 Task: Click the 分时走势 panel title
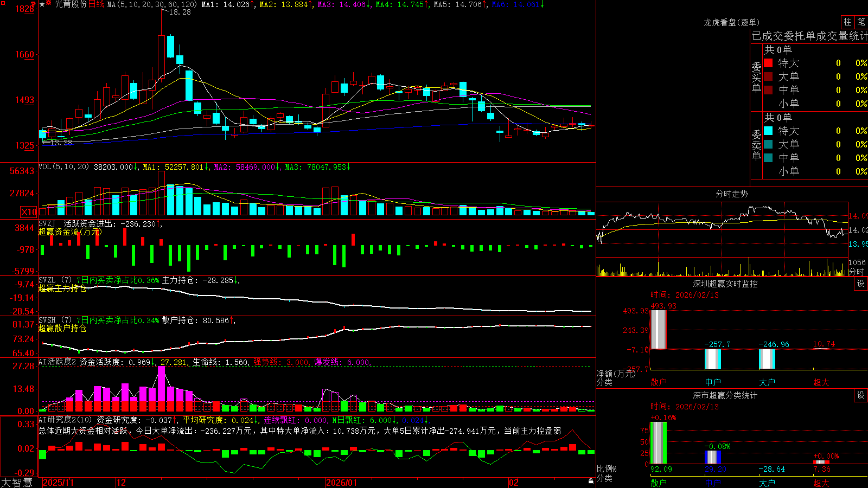pyautogui.click(x=731, y=194)
